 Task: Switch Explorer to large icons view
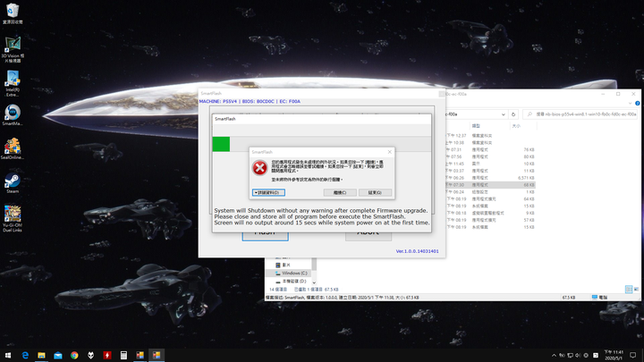[x=636, y=290]
